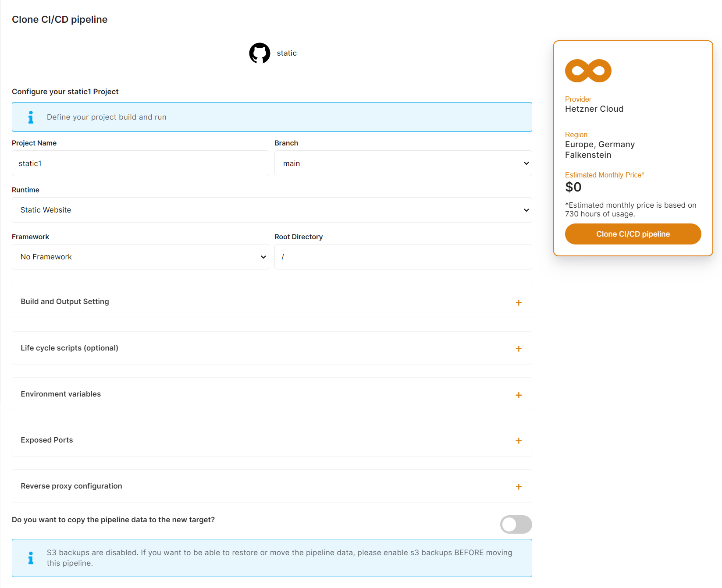This screenshot has width=722, height=588.
Task: Click the info icon in the S3 backups banner
Action: click(31, 558)
